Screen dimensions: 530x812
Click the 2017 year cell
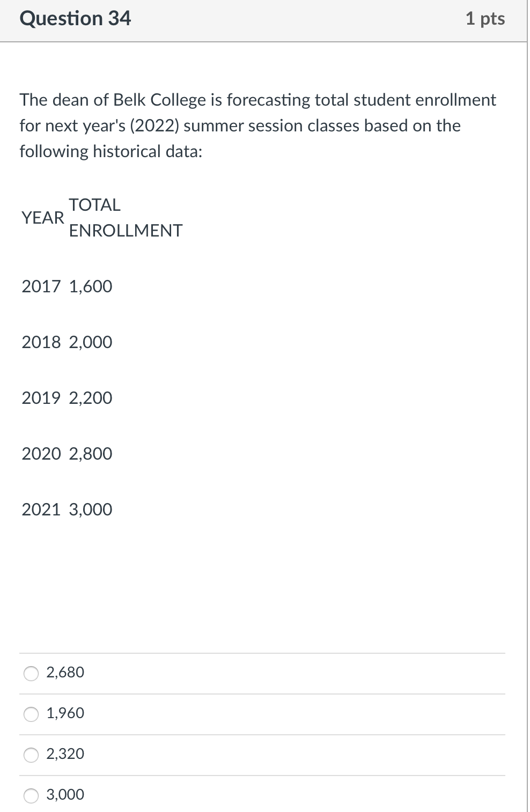click(x=41, y=286)
